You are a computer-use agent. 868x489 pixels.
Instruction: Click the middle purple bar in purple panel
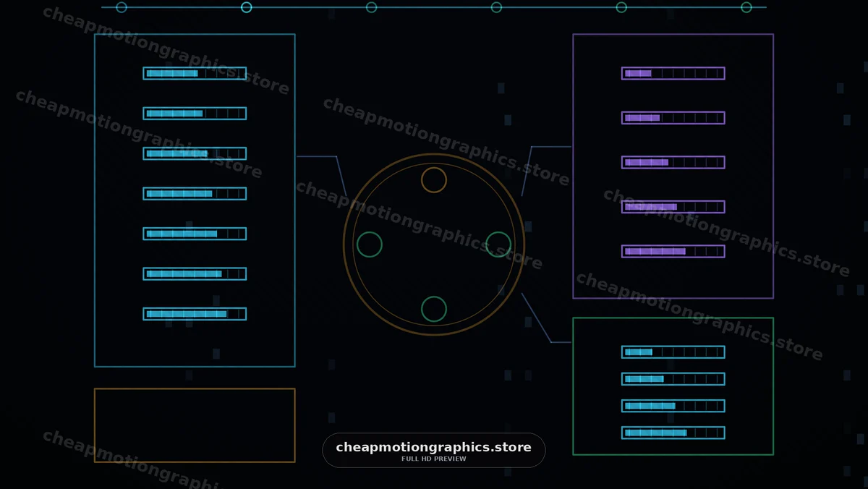673,162
